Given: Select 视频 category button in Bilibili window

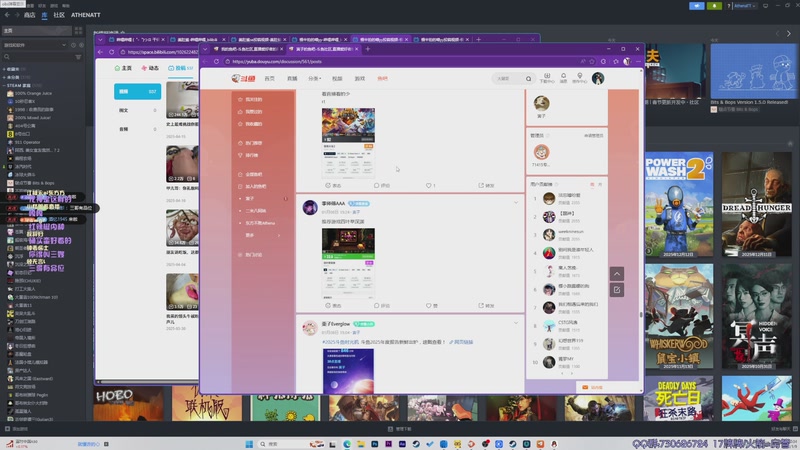Looking at the screenshot, I should (x=137, y=91).
